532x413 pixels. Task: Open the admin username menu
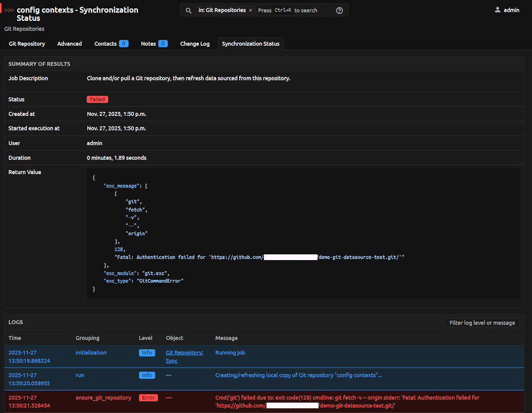[511, 10]
